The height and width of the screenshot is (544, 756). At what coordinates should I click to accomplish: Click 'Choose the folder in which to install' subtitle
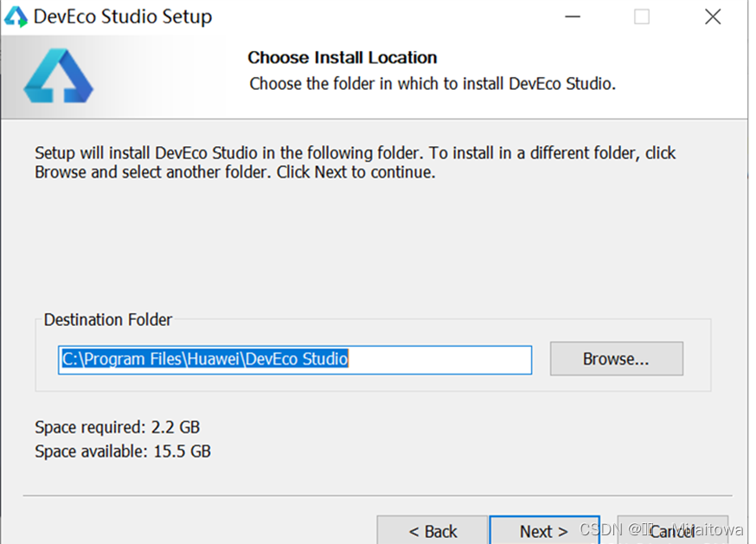[x=432, y=84]
